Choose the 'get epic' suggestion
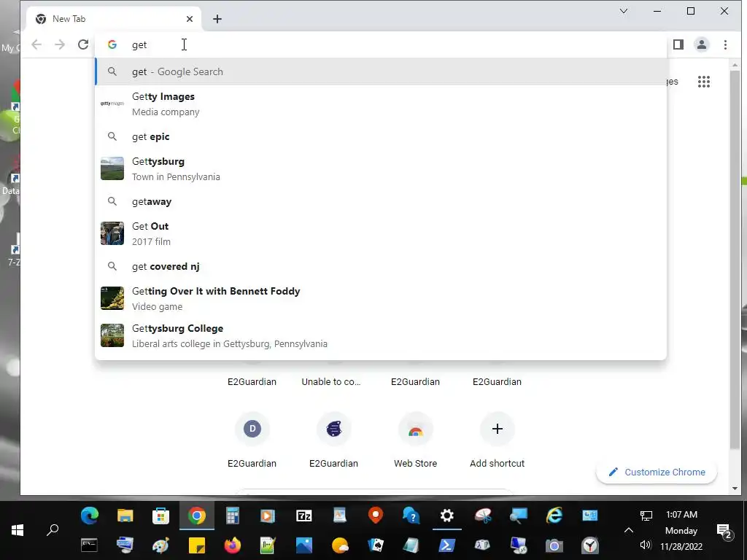This screenshot has height=560, width=747. pyautogui.click(x=381, y=136)
